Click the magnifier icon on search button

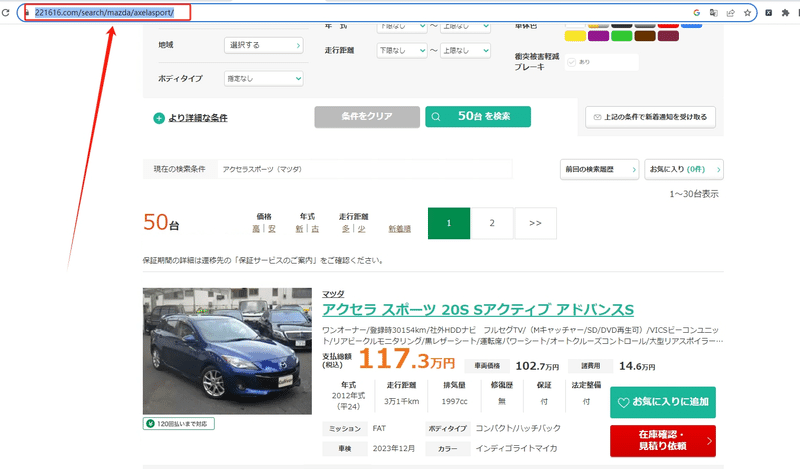436,117
